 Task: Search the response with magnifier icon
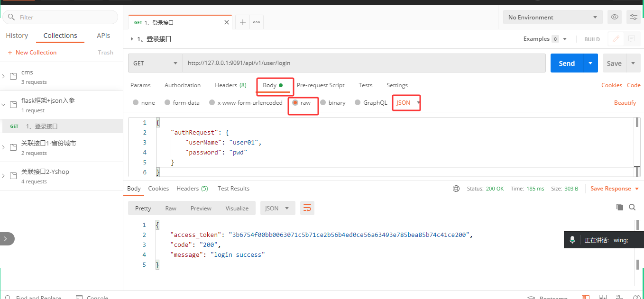(x=632, y=207)
